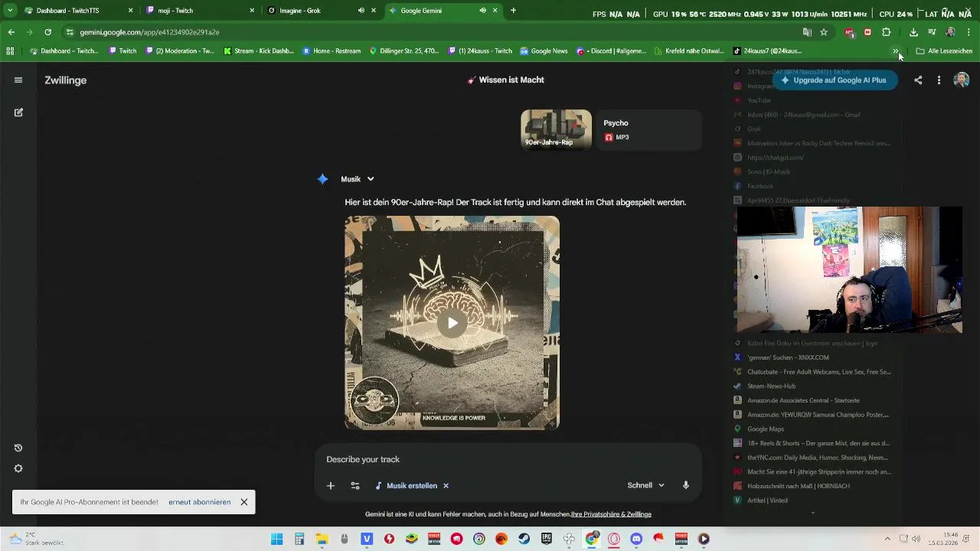Open the Google News bookmark
Screen dimensions: 980x551
(x=544, y=51)
